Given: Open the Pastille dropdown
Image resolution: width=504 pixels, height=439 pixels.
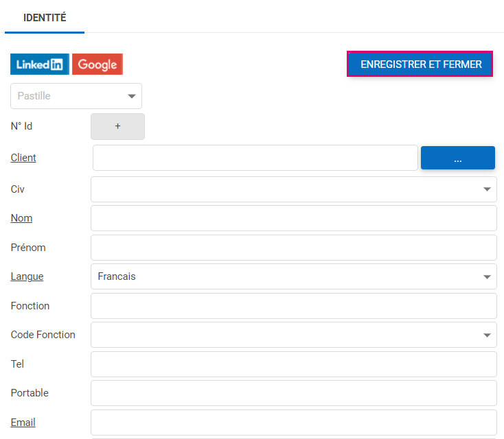Looking at the screenshot, I should click(76, 96).
